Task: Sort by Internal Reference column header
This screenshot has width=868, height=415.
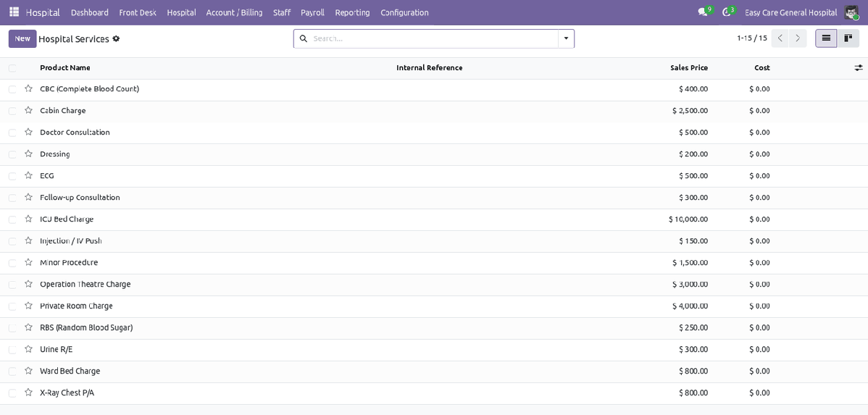Action: tap(430, 67)
